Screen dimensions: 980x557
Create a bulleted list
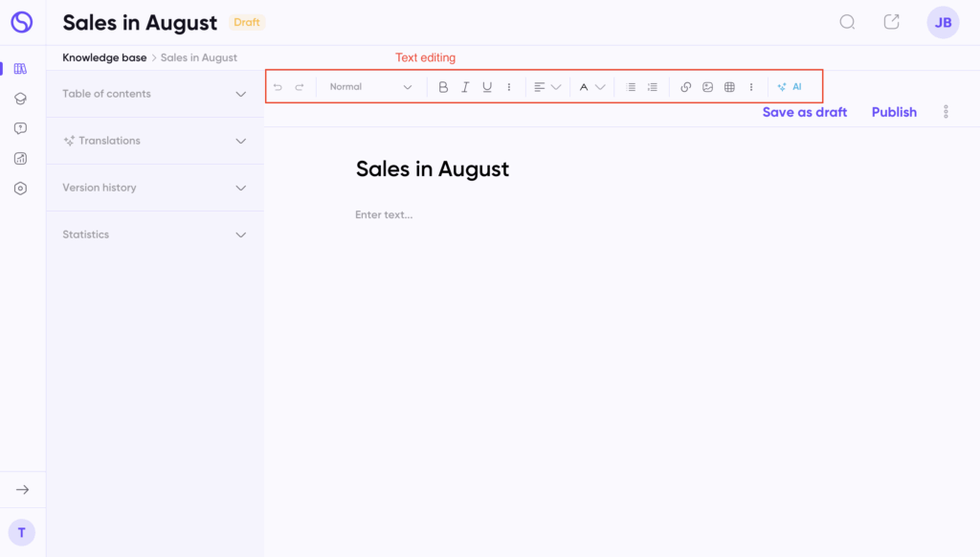pyautogui.click(x=631, y=87)
